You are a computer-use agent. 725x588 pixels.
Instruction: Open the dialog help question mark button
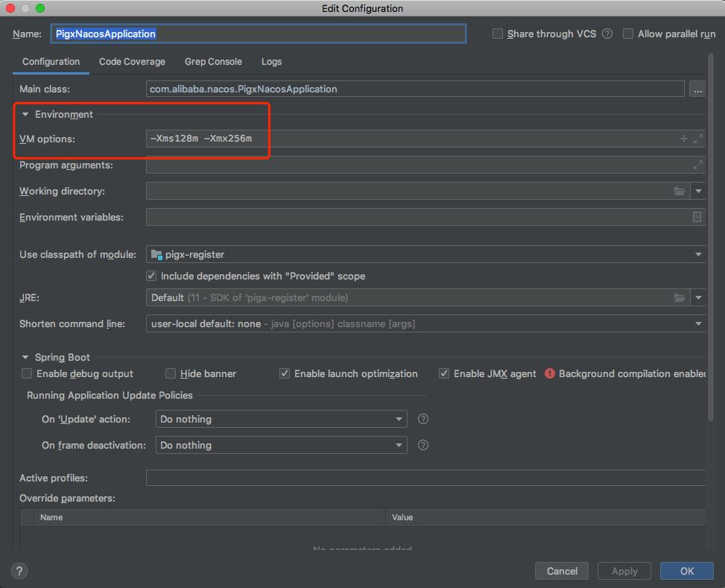19,571
